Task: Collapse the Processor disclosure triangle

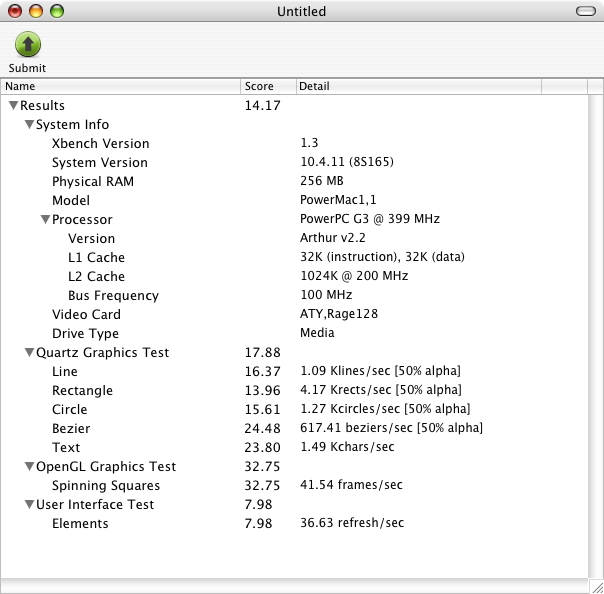Action: point(45,220)
